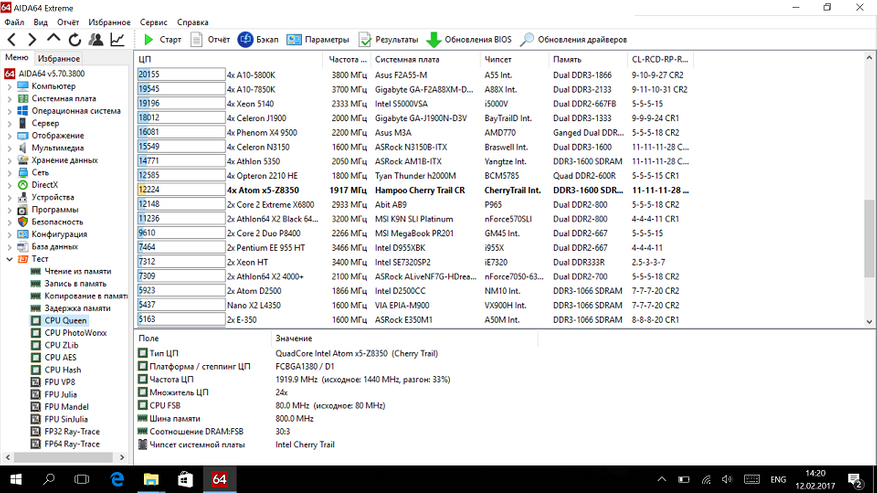Expand the Компьютер tree node
The width and height of the screenshot is (877, 493).
[x=9, y=87]
